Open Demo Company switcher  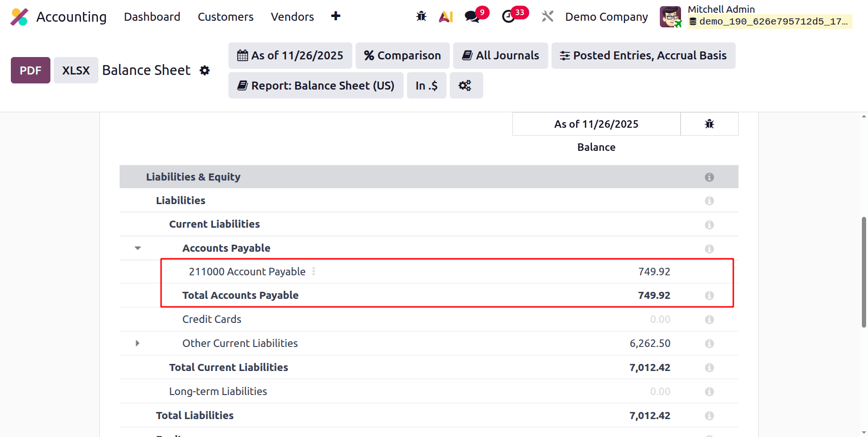click(607, 17)
